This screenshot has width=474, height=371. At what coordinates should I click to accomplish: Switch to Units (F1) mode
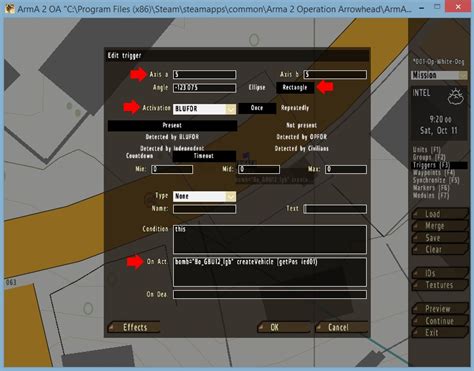pyautogui.click(x=426, y=149)
